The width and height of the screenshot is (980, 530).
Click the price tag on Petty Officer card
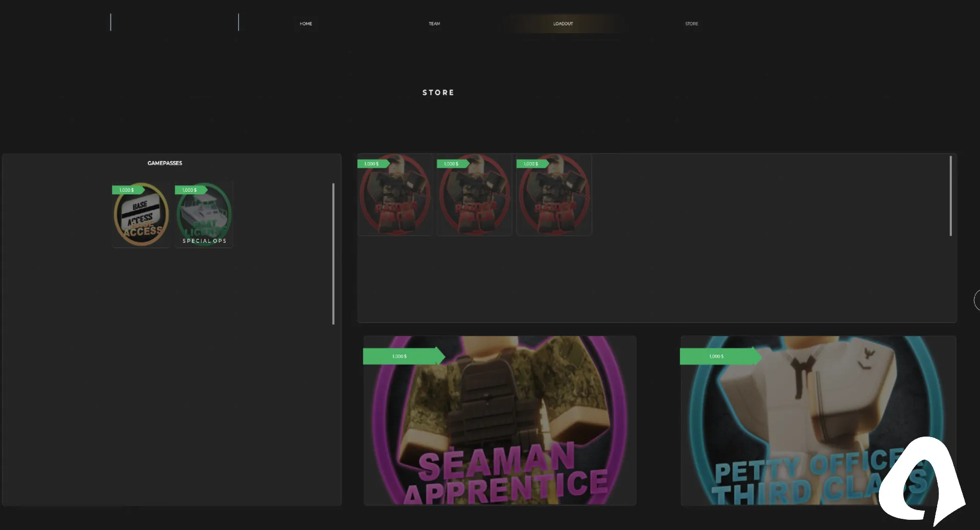(x=717, y=356)
